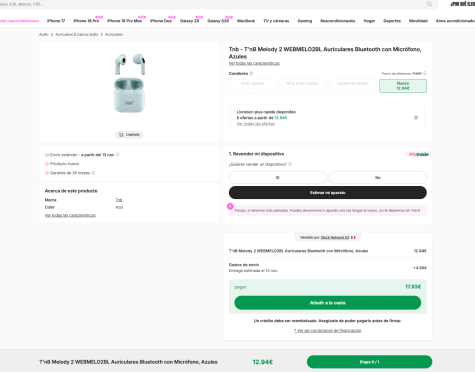The height and width of the screenshot is (372, 475).
Task: Open the Galaxy S25 menu item
Action: pyautogui.click(x=218, y=21)
